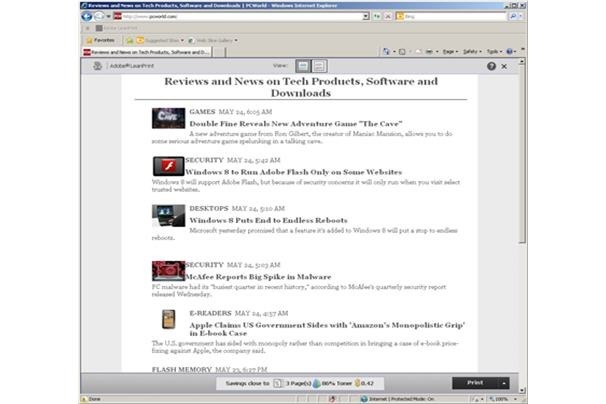
Task: Click the Print button
Action: (x=474, y=382)
